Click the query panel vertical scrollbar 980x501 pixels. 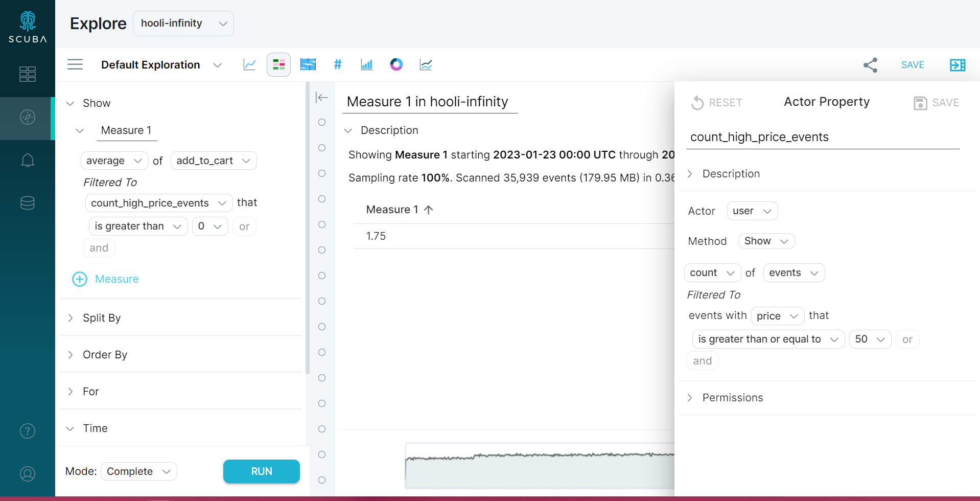(x=308, y=228)
